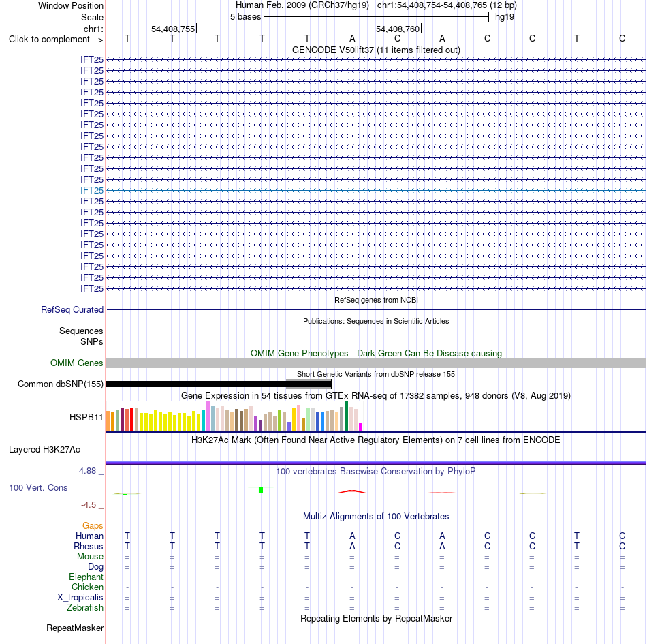Image resolution: width=647 pixels, height=644 pixels.
Task: Click the 'hg19' label beside the scale bar
Action: pyautogui.click(x=505, y=17)
